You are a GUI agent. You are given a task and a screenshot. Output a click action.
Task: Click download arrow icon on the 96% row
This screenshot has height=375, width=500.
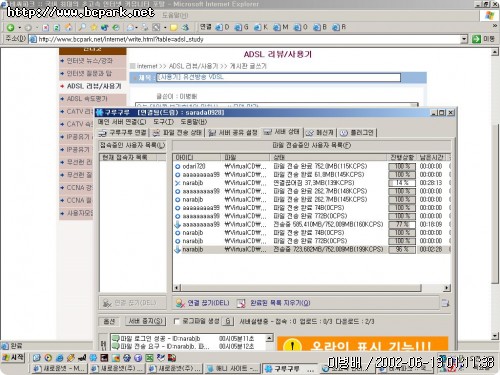click(177, 249)
